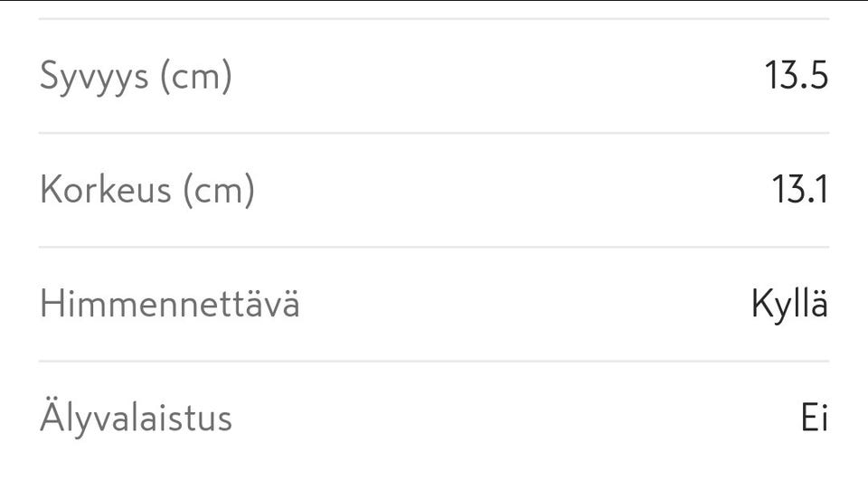Image resolution: width=868 pixels, height=499 pixels.
Task: Click the word Syvyys in the depth label
Action: point(94,77)
